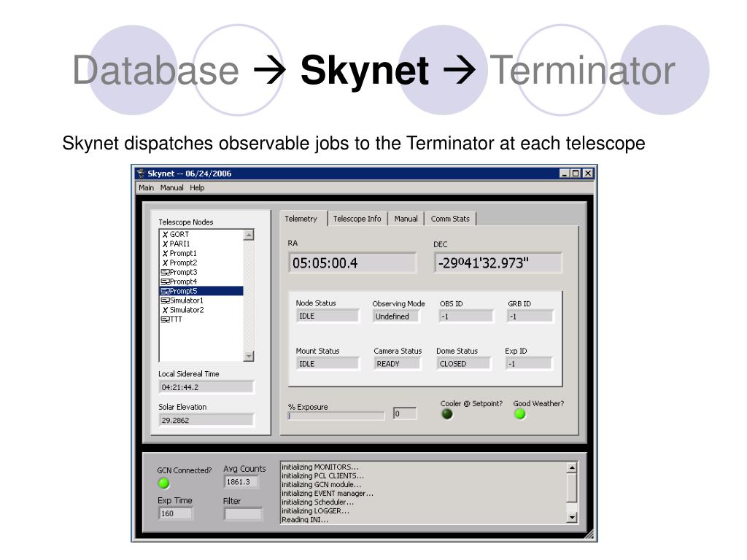Click log panel scroll down arrow
This screenshot has height=560, width=747.
coord(572,518)
